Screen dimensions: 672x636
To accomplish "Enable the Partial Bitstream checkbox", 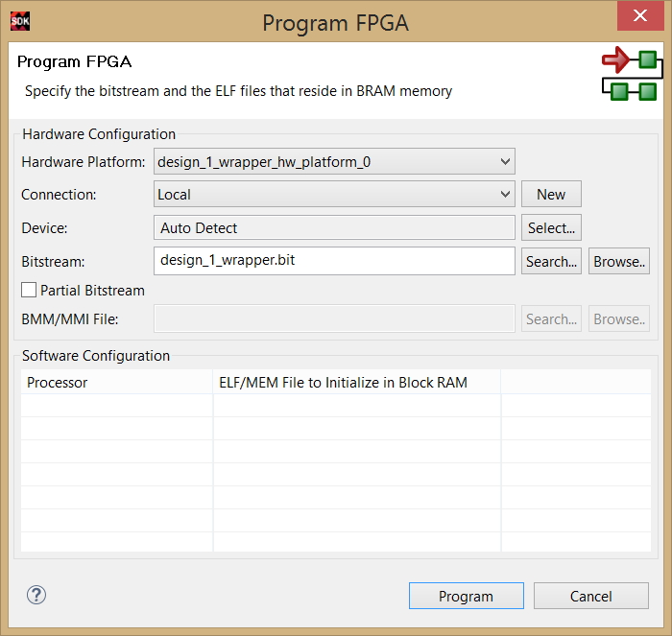I will pos(30,290).
